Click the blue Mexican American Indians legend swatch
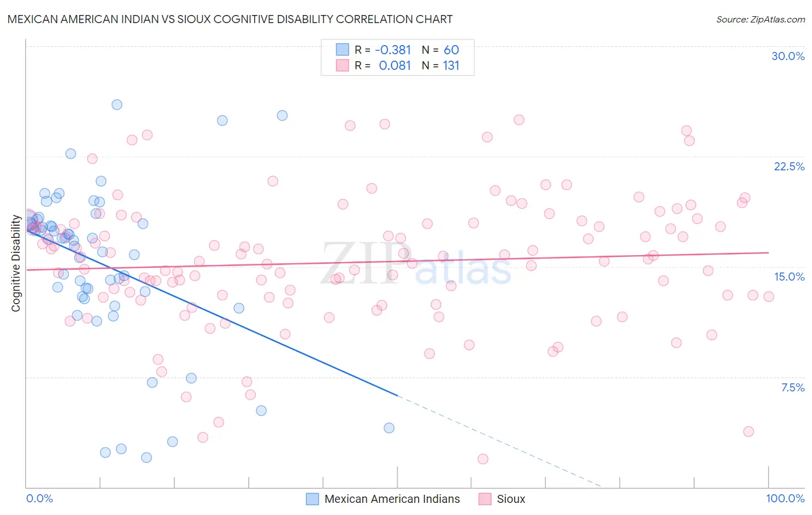This screenshot has height=515, width=812. click(312, 499)
